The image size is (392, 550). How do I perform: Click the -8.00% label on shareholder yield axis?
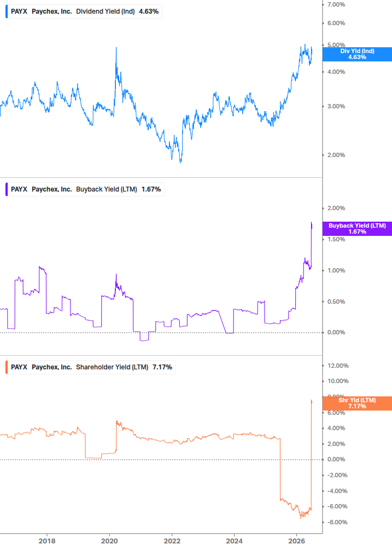point(337,522)
